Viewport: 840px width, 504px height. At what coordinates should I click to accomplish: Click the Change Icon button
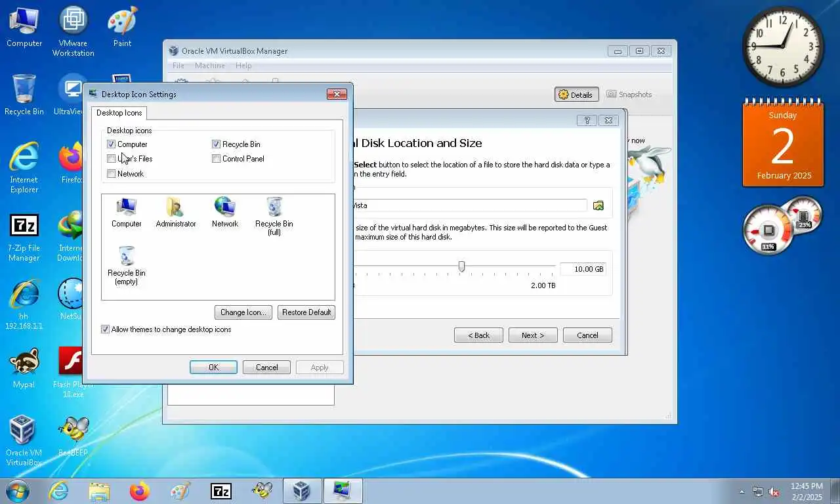click(243, 312)
